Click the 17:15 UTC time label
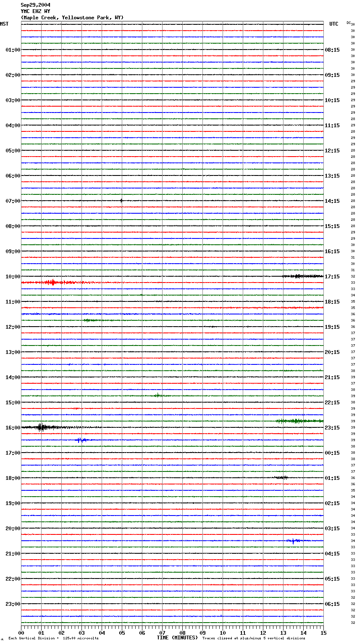 pos(332,277)
